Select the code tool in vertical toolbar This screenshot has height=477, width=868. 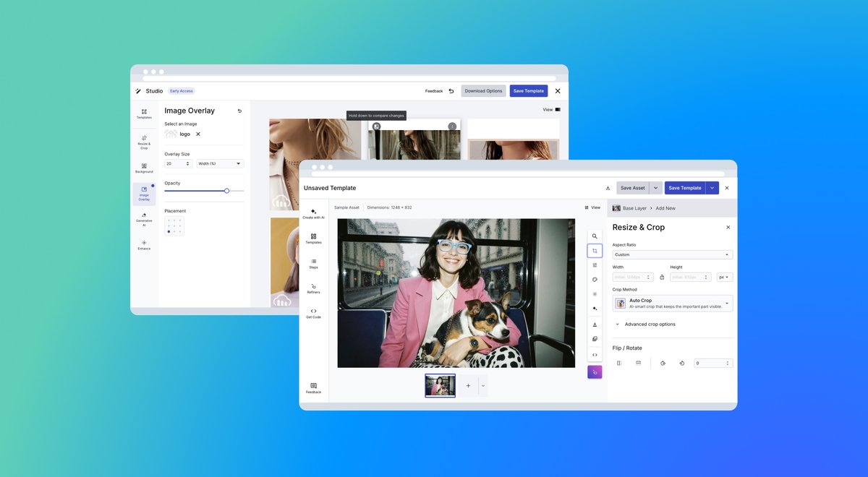595,355
